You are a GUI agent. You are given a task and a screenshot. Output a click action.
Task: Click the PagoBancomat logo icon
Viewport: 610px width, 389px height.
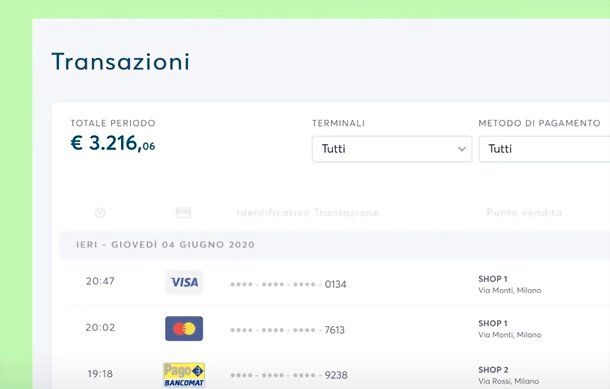point(184,375)
